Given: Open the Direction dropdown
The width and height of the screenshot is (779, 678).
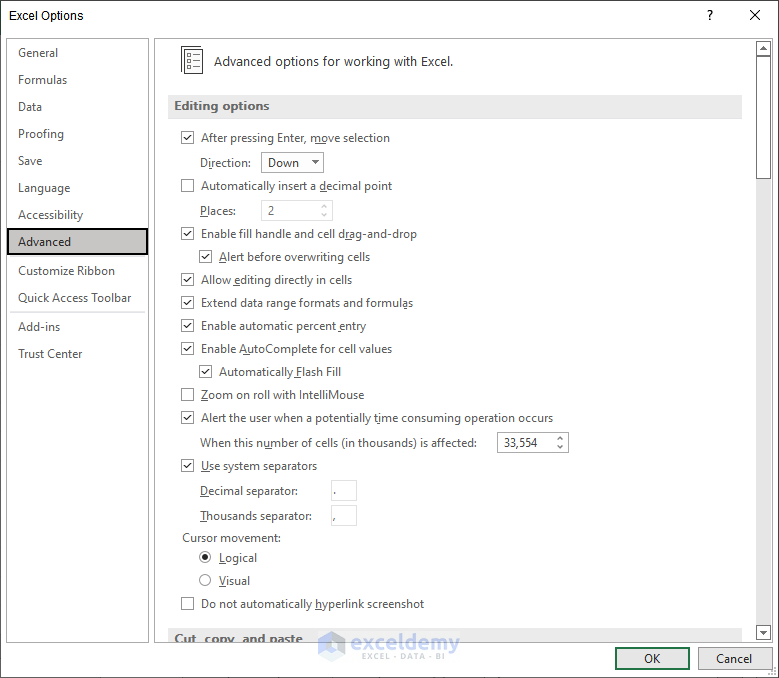Looking at the screenshot, I should click(293, 162).
